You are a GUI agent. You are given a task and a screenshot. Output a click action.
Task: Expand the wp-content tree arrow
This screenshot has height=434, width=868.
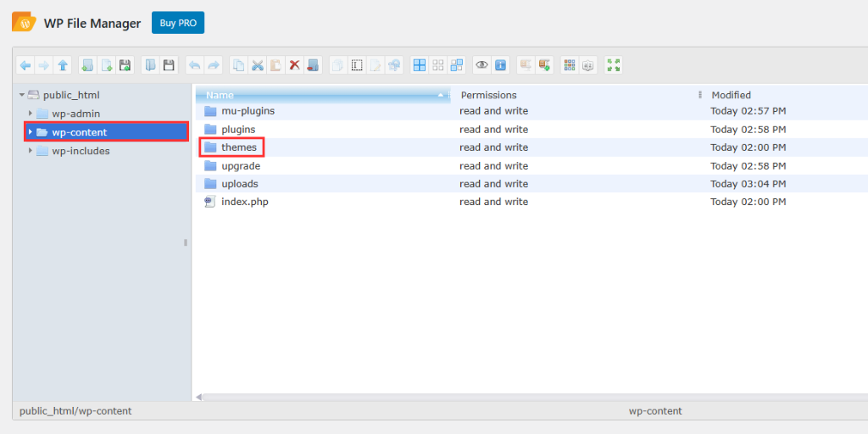click(x=31, y=132)
